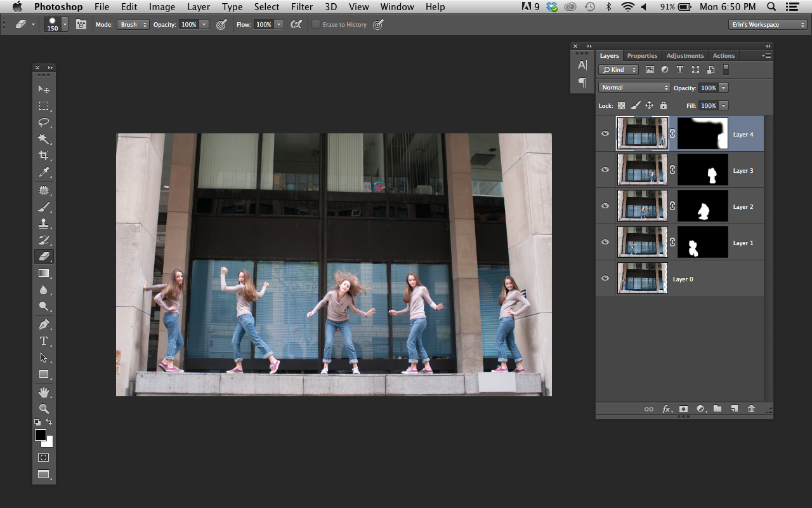Select the Clone Stamp tool
Viewport: 812px width, 508px height.
(44, 223)
